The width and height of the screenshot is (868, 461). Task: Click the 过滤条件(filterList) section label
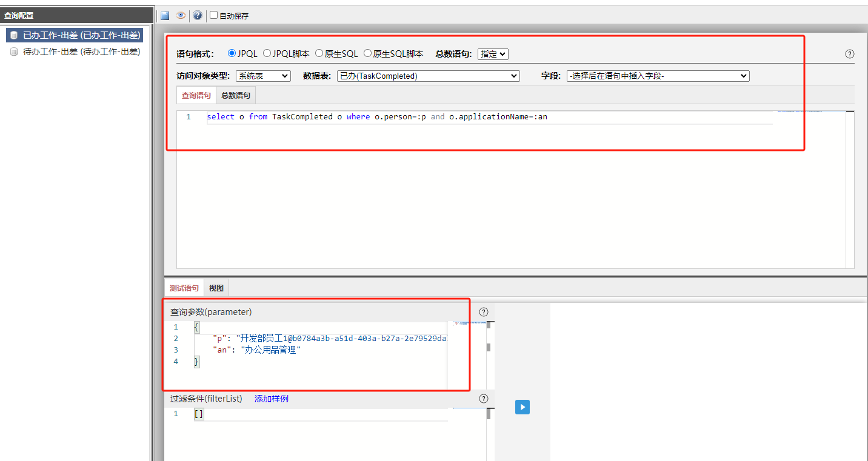pos(206,399)
